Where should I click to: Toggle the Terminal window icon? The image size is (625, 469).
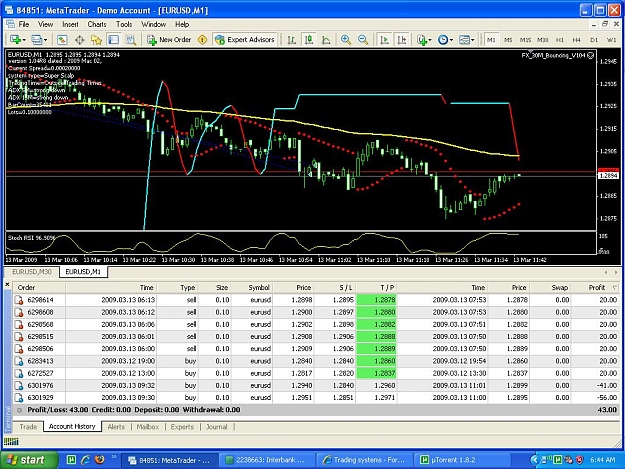(114, 40)
